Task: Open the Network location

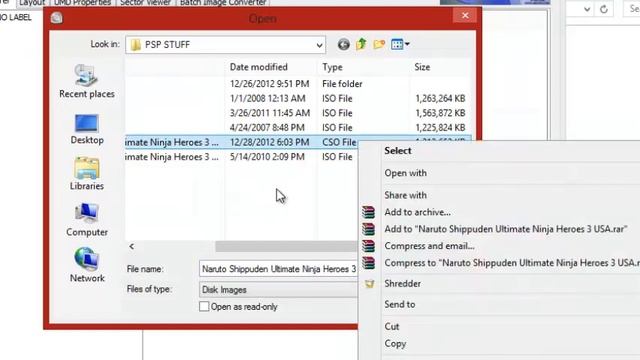Action: 87,265
